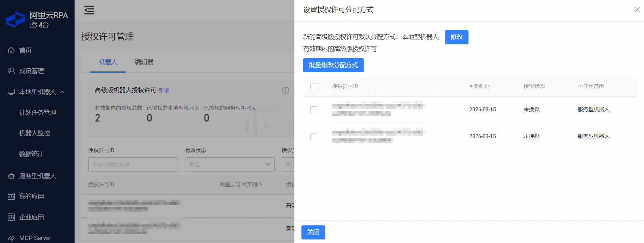The image size is (644, 243).
Task: Click the first row's 2026-03-15 date
Action: point(483,110)
